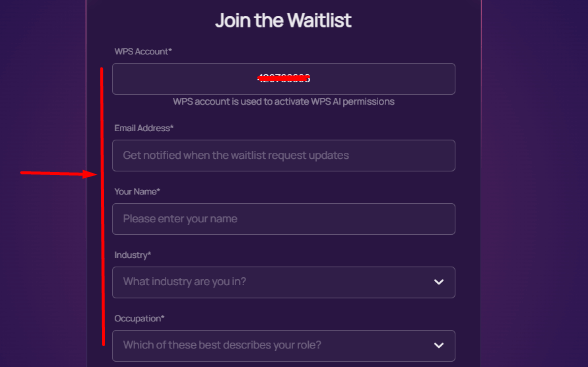
Task: Click the red-scribbled account number
Action: (x=284, y=78)
